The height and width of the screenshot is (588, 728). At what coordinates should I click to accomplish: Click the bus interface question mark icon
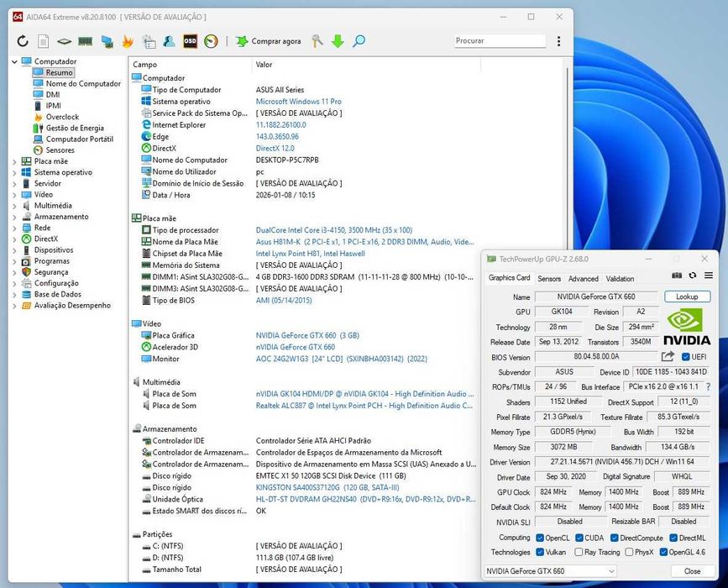[708, 386]
